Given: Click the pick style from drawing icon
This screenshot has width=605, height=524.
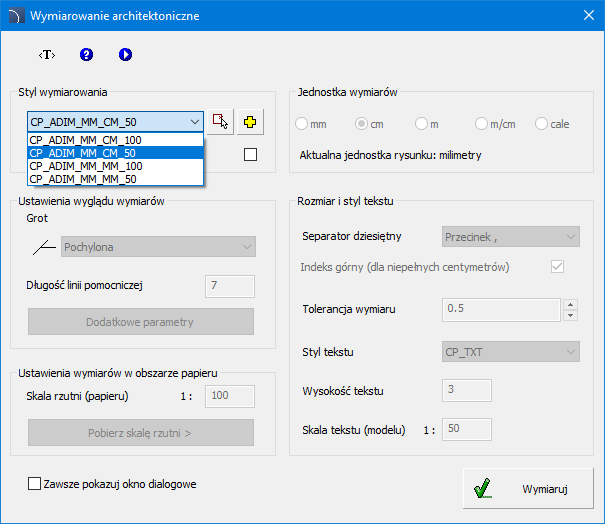Looking at the screenshot, I should coord(221,122).
